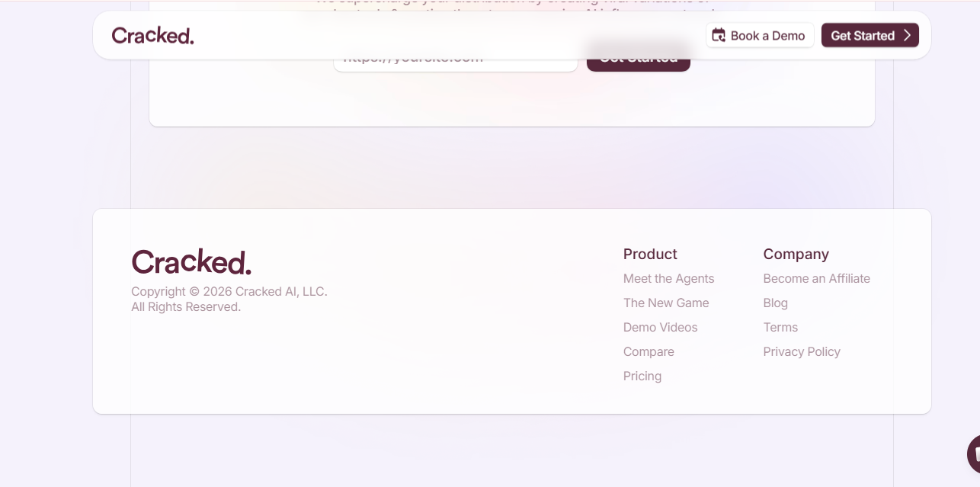Go to the Compare page link
Viewport: 980px width, 487px height.
pos(649,351)
